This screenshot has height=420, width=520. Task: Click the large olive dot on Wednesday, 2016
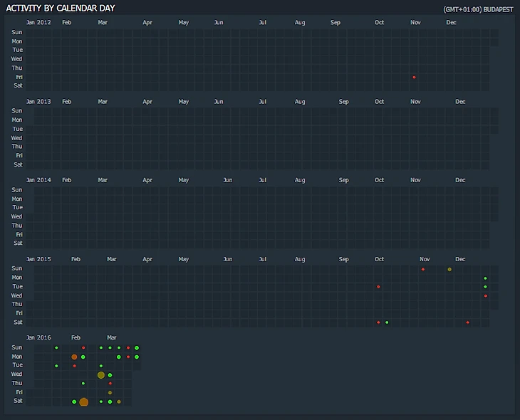101,375
